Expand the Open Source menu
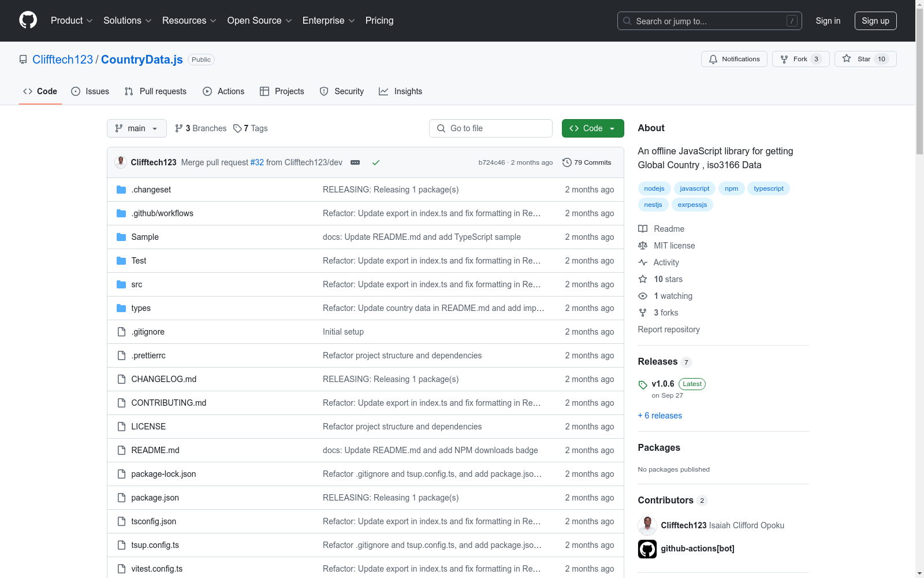Image resolution: width=924 pixels, height=578 pixels. (x=260, y=20)
